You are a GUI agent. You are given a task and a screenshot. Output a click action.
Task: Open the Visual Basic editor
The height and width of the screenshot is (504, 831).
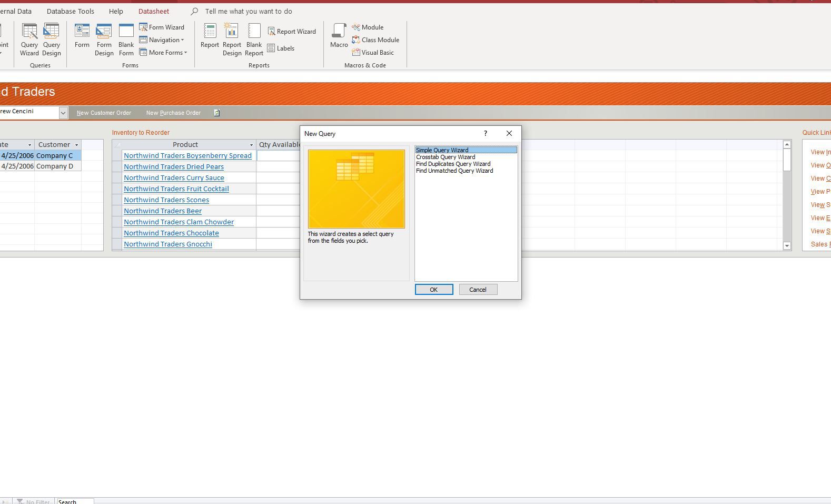373,52
